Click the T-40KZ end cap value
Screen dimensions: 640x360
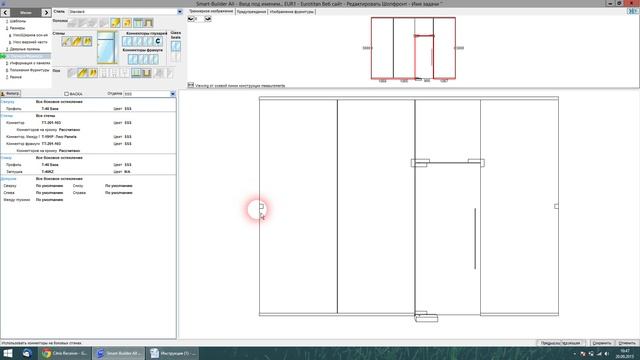[48, 172]
